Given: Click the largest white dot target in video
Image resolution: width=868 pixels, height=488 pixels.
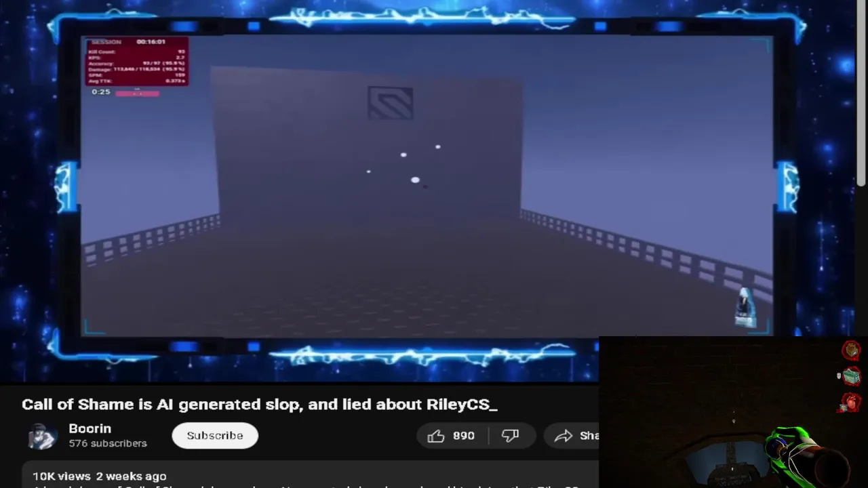Looking at the screenshot, I should [x=415, y=180].
